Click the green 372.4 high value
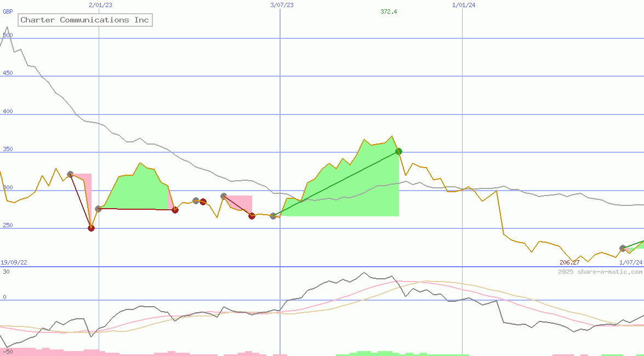The width and height of the screenshot is (644, 356). pyautogui.click(x=389, y=12)
